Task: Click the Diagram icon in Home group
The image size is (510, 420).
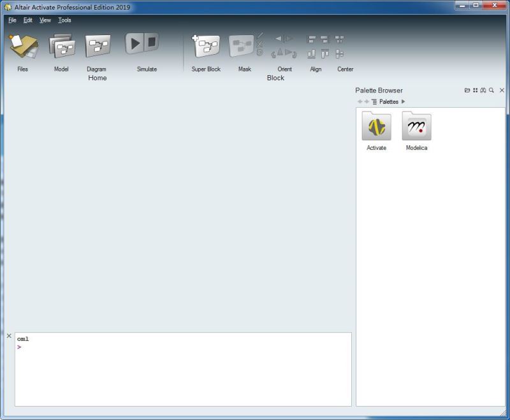Action: 98,46
